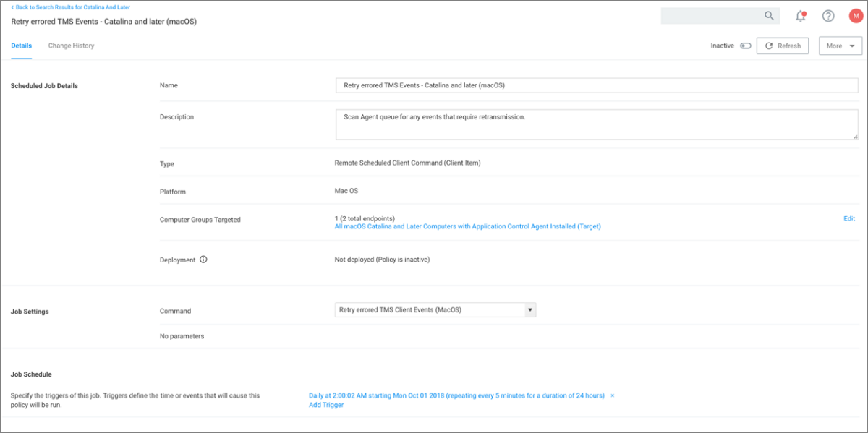The height and width of the screenshot is (433, 868).
Task: Click into the Name text field
Action: pyautogui.click(x=596, y=85)
